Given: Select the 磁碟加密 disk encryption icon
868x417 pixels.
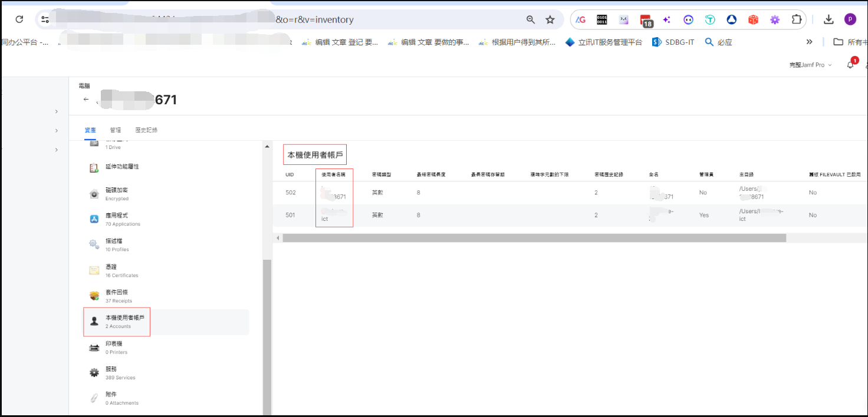Looking at the screenshot, I should [x=94, y=194].
